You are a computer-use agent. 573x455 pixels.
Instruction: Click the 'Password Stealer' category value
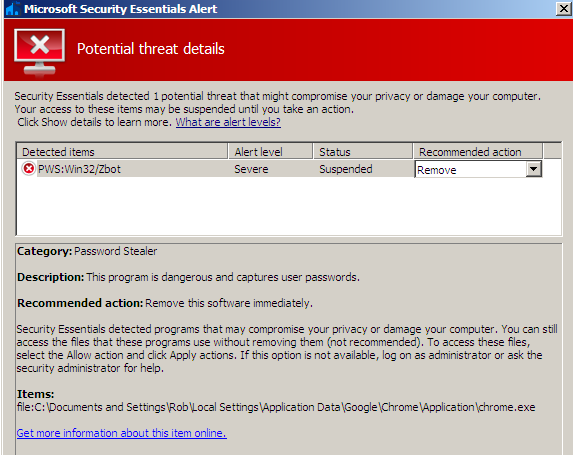(x=115, y=251)
